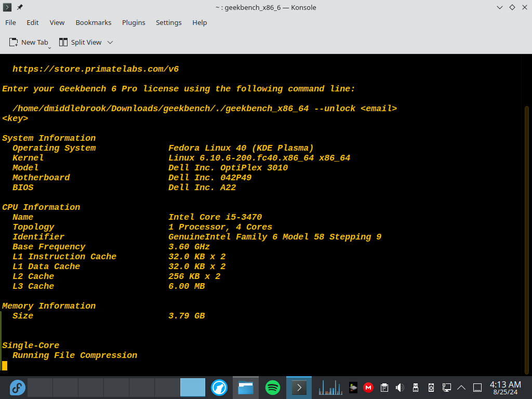
Task: Open the Fedora application launcher
Action: tap(17, 388)
